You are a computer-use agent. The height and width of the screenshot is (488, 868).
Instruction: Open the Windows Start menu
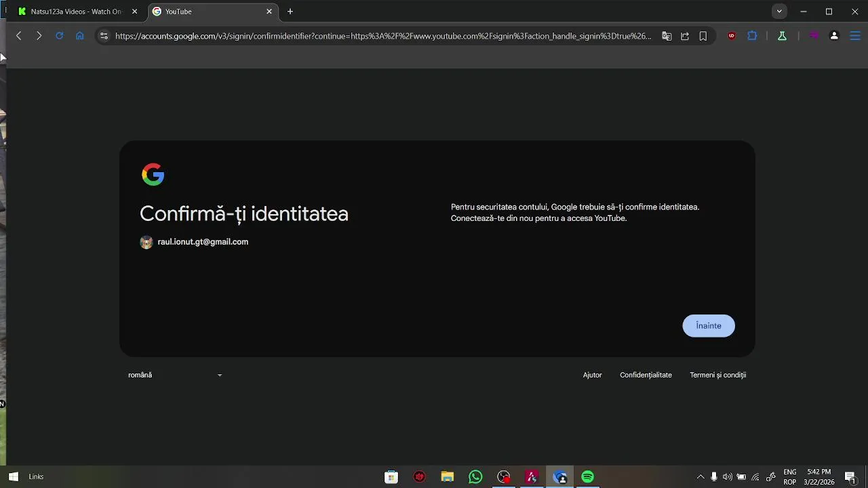[13, 476]
